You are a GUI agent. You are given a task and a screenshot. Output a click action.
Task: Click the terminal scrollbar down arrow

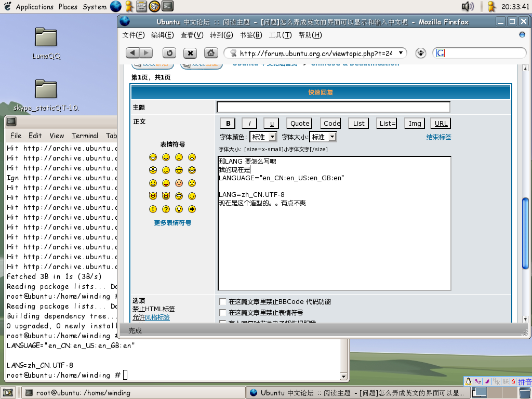343,376
